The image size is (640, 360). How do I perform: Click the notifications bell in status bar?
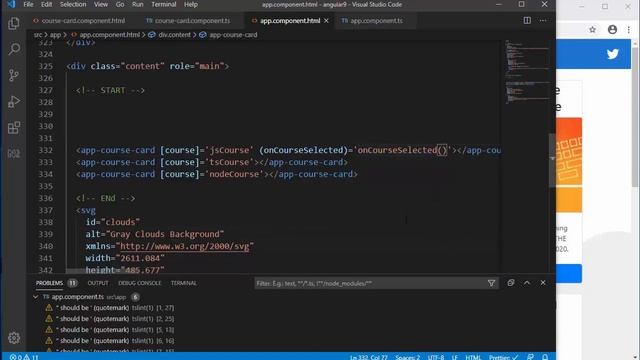click(545, 357)
